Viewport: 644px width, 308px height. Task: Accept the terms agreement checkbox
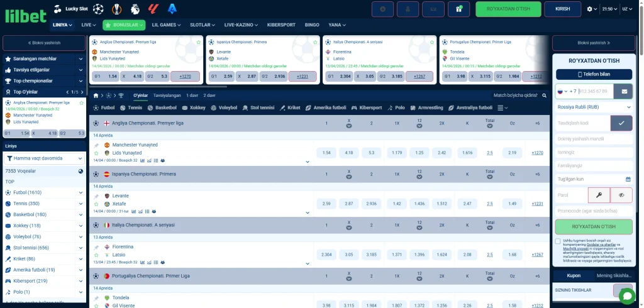(x=558, y=241)
